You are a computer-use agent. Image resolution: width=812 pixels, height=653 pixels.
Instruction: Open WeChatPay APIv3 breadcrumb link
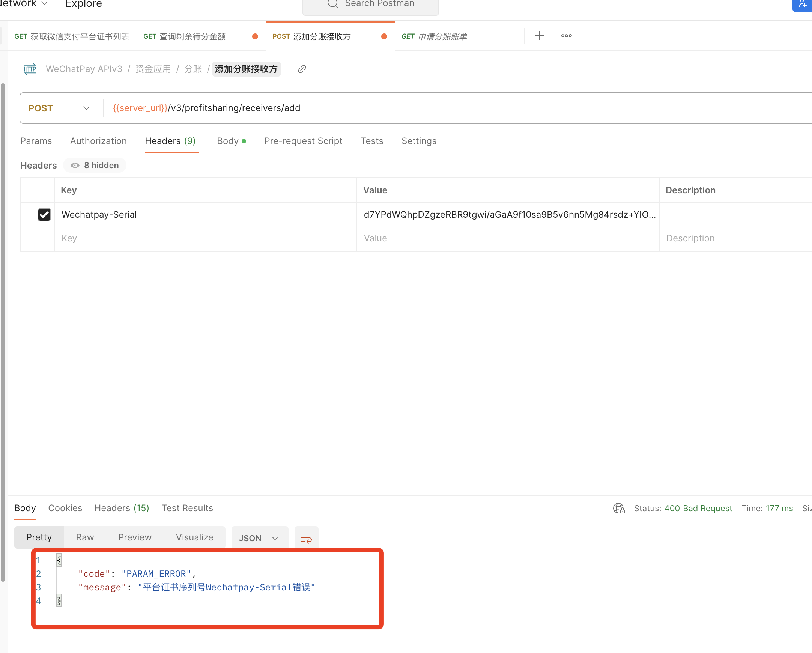[84, 69]
